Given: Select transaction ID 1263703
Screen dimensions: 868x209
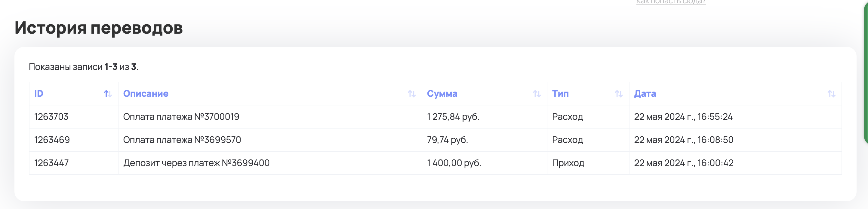Looking at the screenshot, I should coord(51,117).
